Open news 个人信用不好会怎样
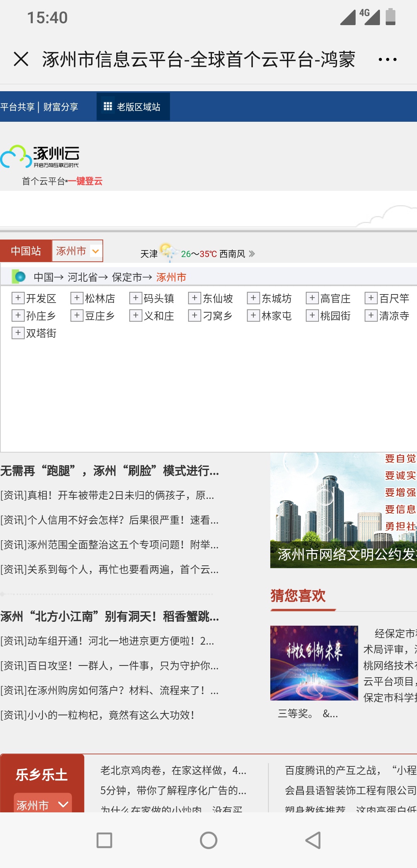The image size is (417, 868). pos(110,520)
